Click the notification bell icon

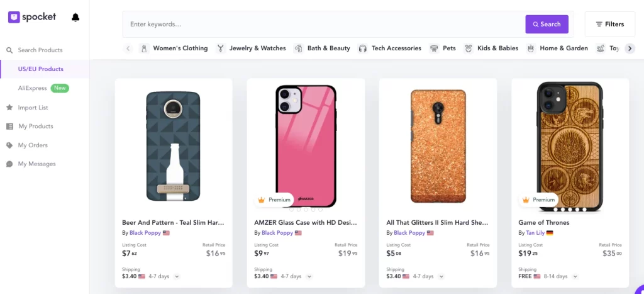click(75, 18)
